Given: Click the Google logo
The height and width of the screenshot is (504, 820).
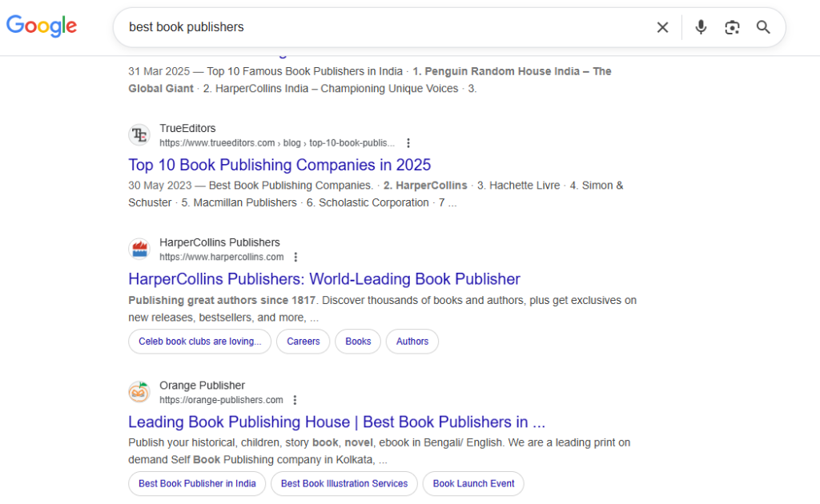Looking at the screenshot, I should point(42,26).
